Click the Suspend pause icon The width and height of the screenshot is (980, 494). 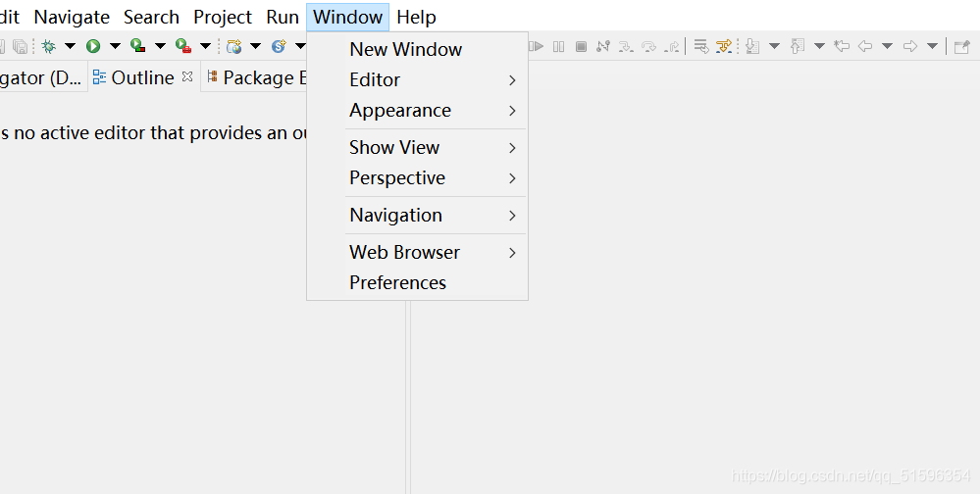(559, 46)
